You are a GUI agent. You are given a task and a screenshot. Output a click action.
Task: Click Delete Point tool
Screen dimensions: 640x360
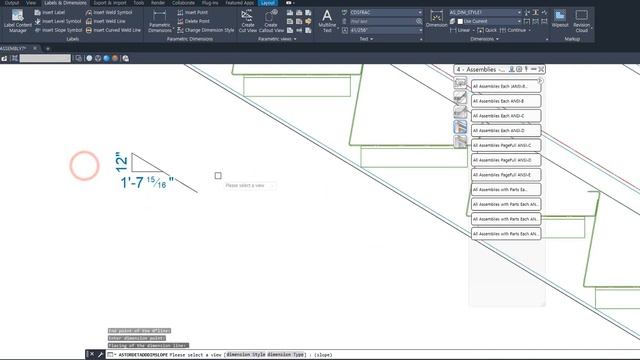pyautogui.click(x=193, y=21)
